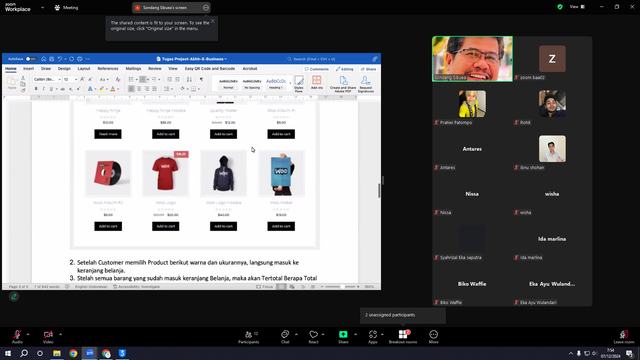The width and height of the screenshot is (640, 360).
Task: Expand Audio options arrow
Action: (28, 334)
